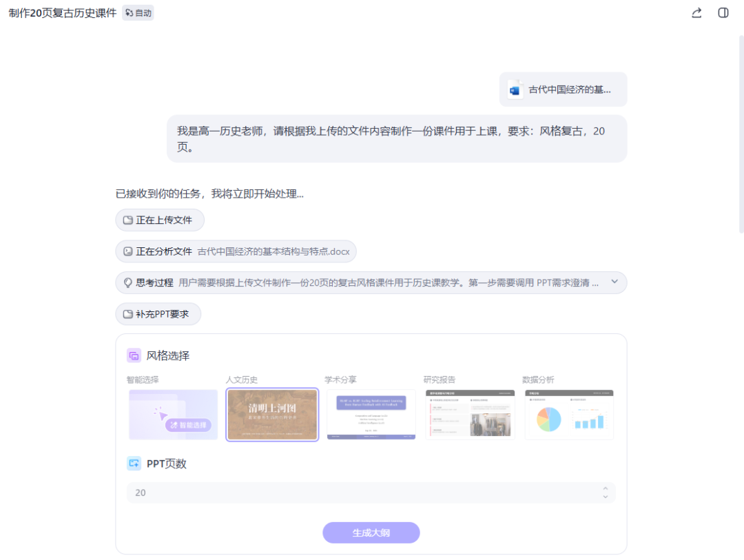Image resolution: width=744 pixels, height=560 pixels.
Task: Increase PPT page count with up arrow
Action: pyautogui.click(x=606, y=488)
